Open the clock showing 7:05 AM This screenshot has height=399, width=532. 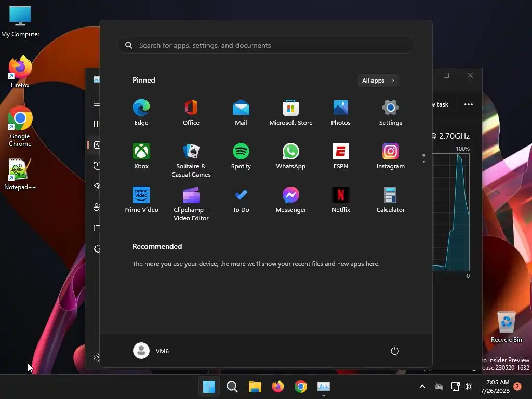tap(495, 387)
